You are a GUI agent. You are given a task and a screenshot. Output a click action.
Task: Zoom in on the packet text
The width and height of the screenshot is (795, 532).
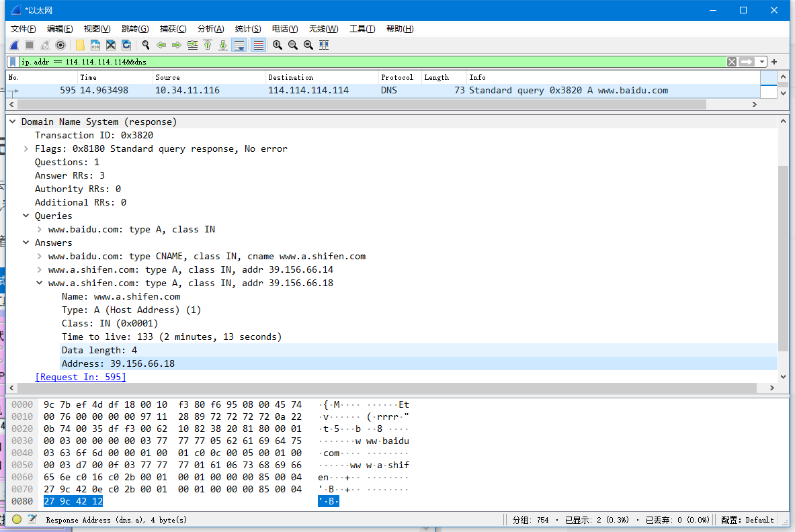(277, 45)
